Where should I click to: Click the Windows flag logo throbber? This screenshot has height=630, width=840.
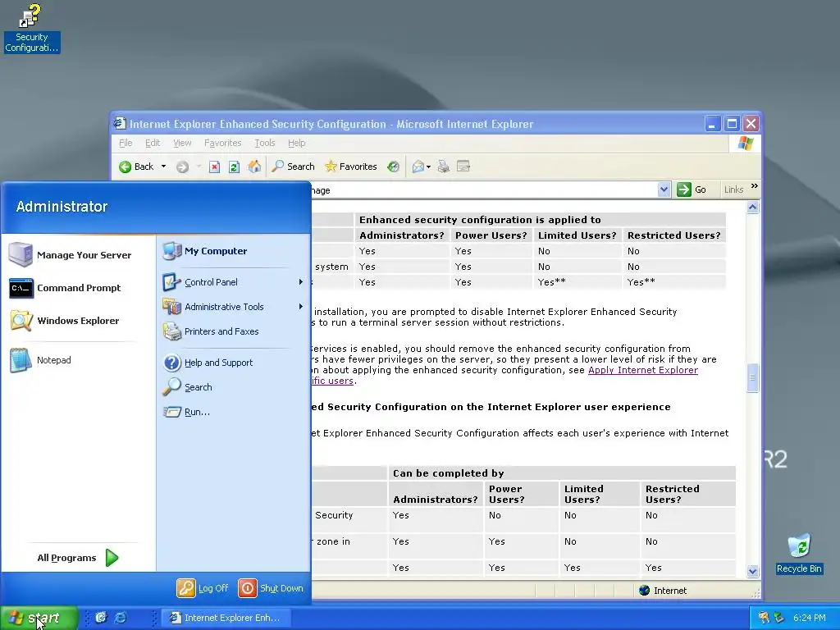tap(745, 143)
